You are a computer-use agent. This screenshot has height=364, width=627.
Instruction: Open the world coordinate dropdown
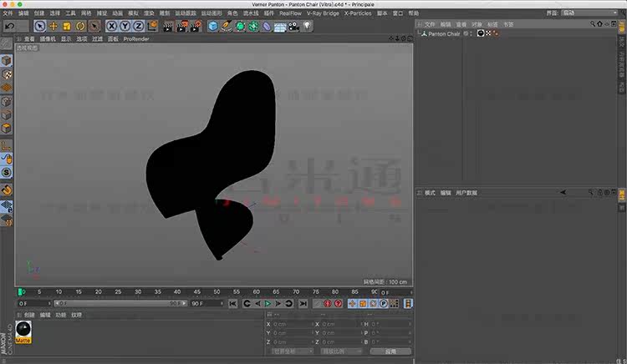292,351
